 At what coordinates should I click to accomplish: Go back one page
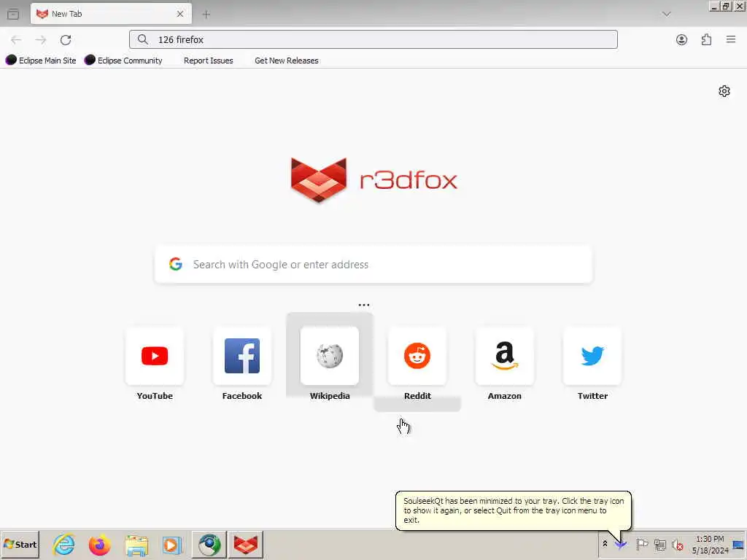[16, 40]
